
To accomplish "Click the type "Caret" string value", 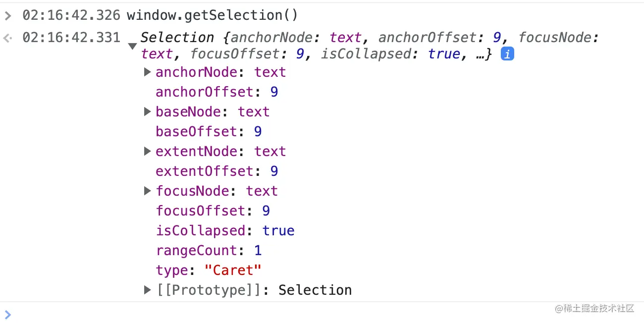I will coord(233,270).
